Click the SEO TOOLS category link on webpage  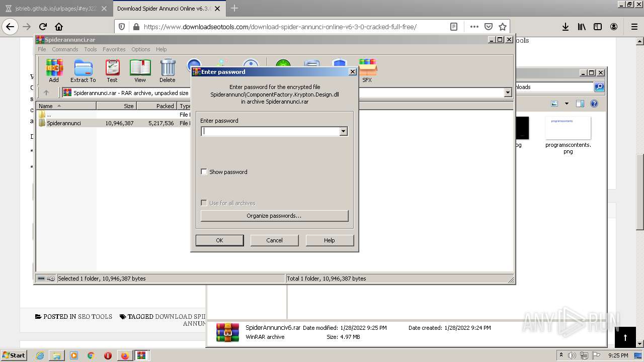95,317
